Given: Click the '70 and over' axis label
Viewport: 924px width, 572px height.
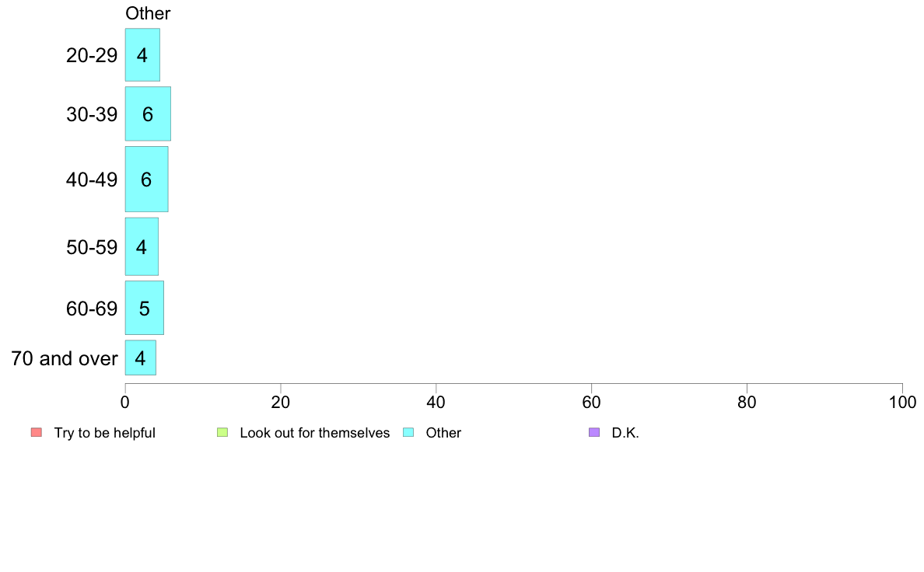Looking at the screenshot, I should (65, 358).
